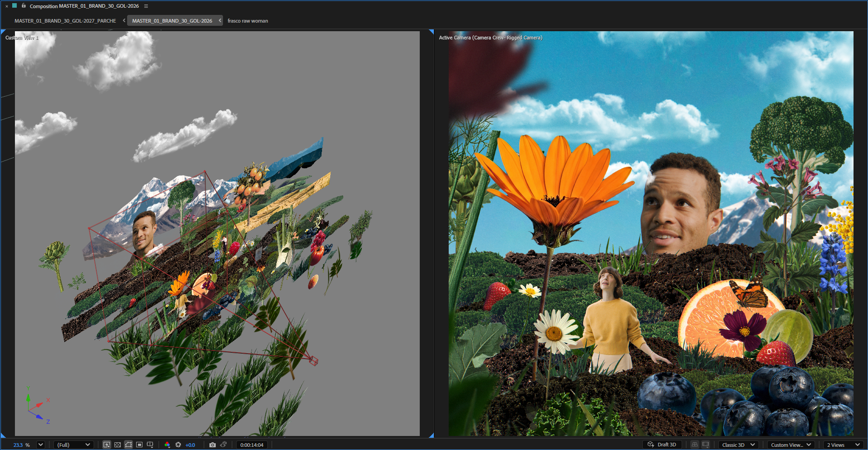Click the reset exposure aperture icon
The image size is (868, 450).
pos(178,445)
